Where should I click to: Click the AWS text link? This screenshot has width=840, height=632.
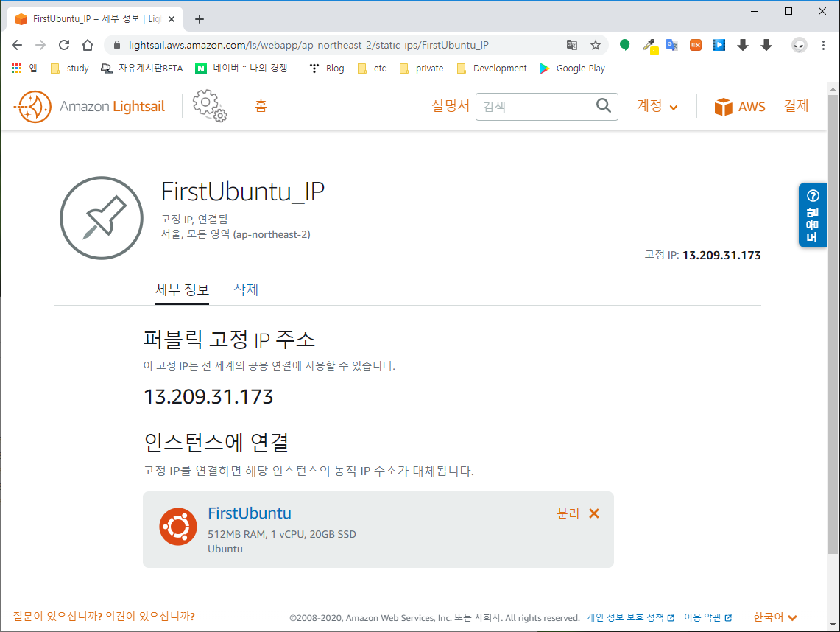[752, 107]
